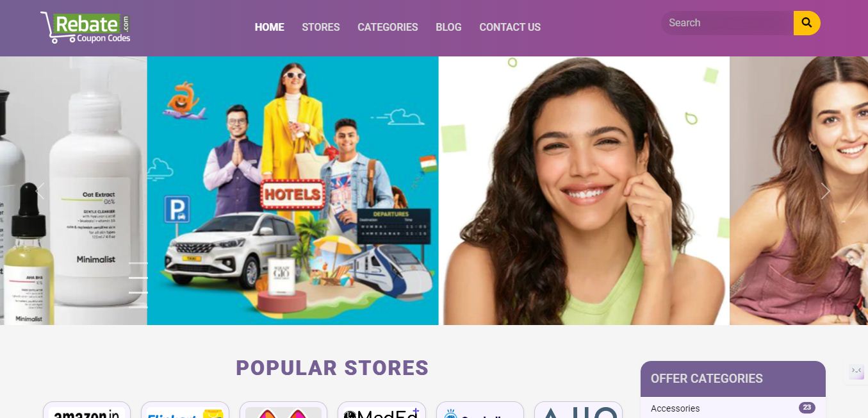Open the Home menu item

(x=270, y=27)
